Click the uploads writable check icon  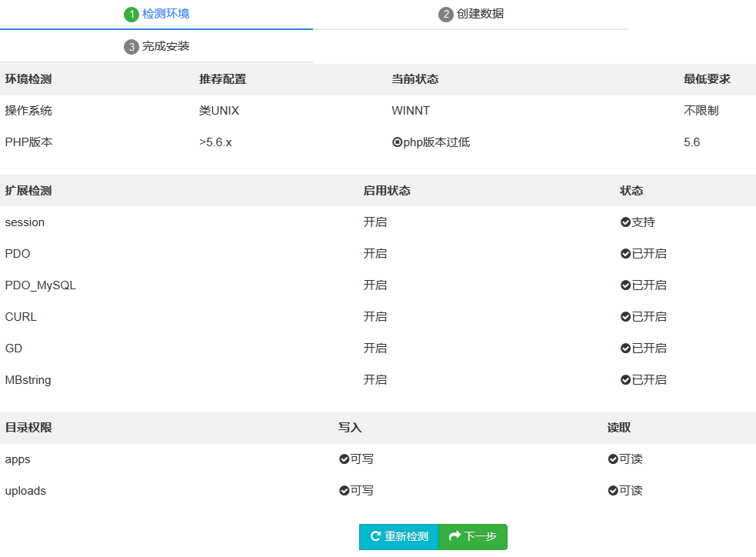click(344, 491)
